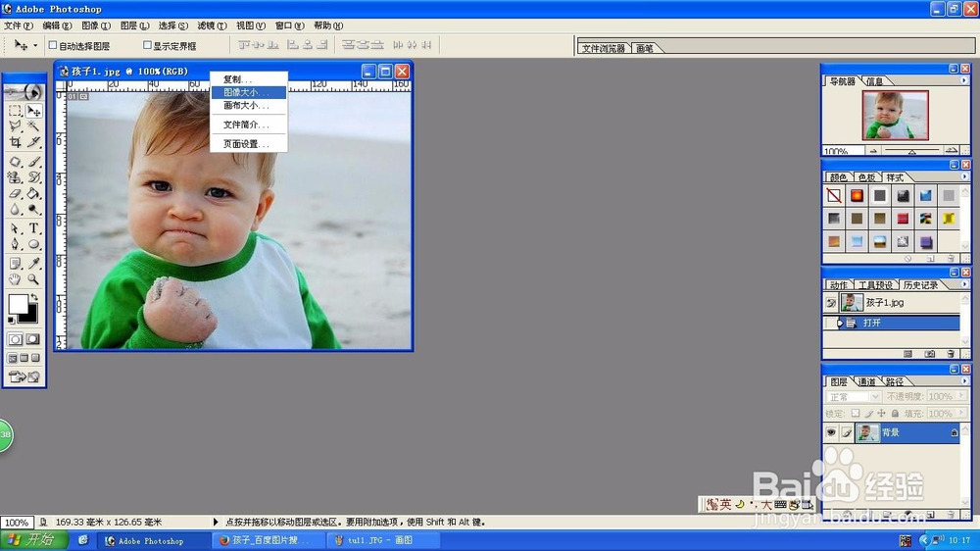Click the foreground color swatch

point(17,303)
